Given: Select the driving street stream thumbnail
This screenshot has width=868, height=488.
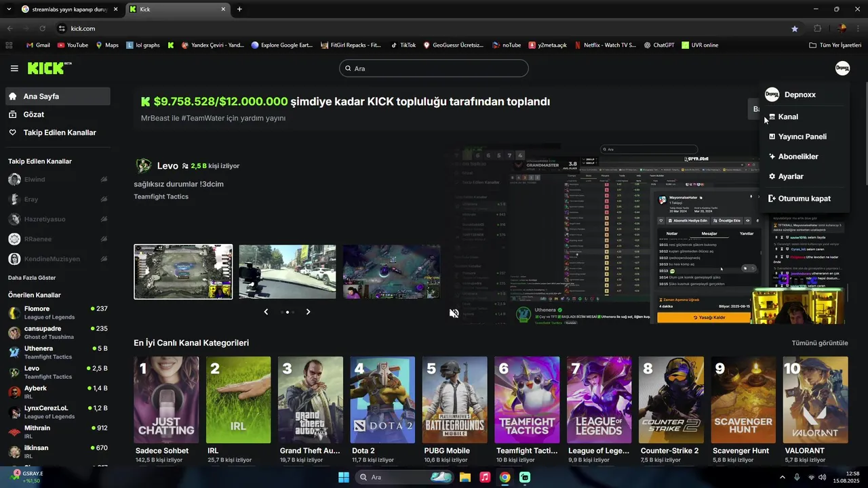Looking at the screenshot, I should click(288, 272).
